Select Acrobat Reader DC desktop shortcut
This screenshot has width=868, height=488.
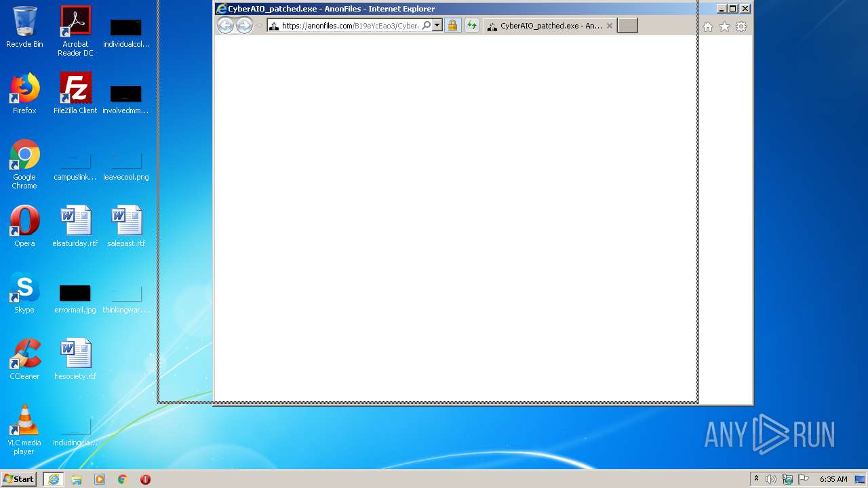pyautogui.click(x=75, y=31)
